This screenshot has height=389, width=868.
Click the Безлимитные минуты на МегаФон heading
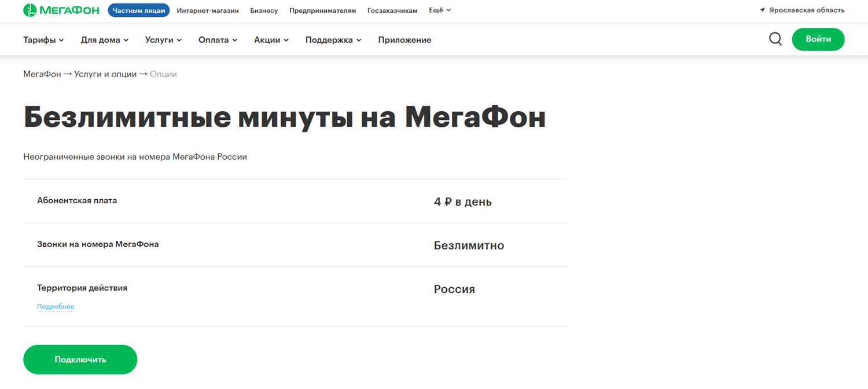coord(285,117)
